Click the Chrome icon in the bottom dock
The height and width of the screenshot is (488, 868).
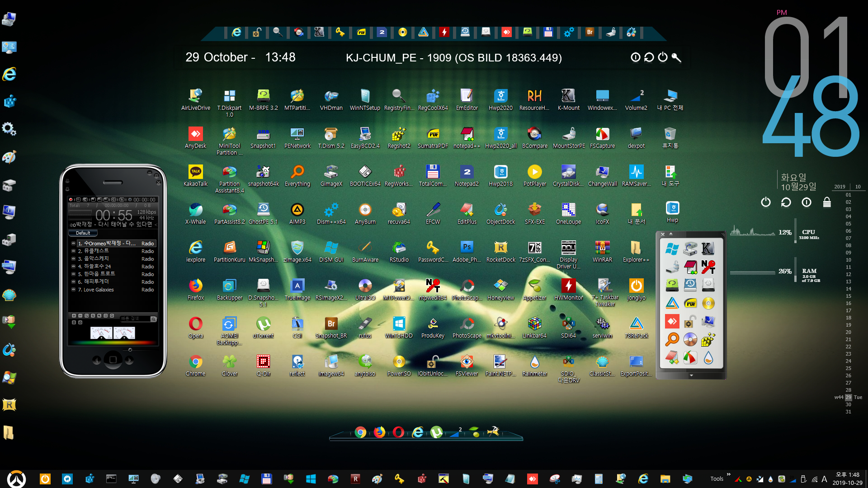click(x=360, y=432)
